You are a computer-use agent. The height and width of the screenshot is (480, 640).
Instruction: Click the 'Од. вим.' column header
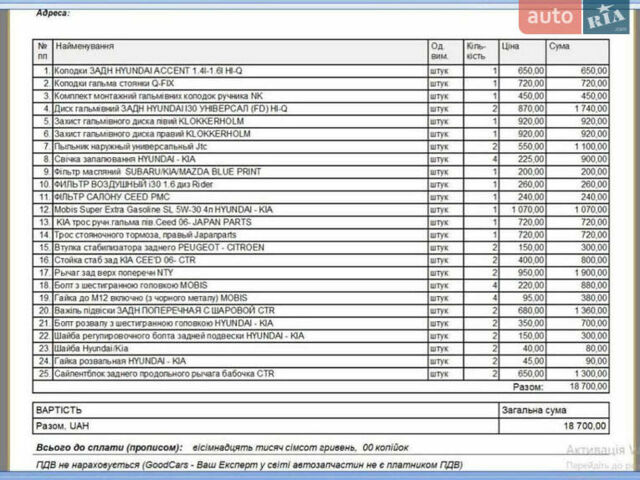pyautogui.click(x=439, y=52)
